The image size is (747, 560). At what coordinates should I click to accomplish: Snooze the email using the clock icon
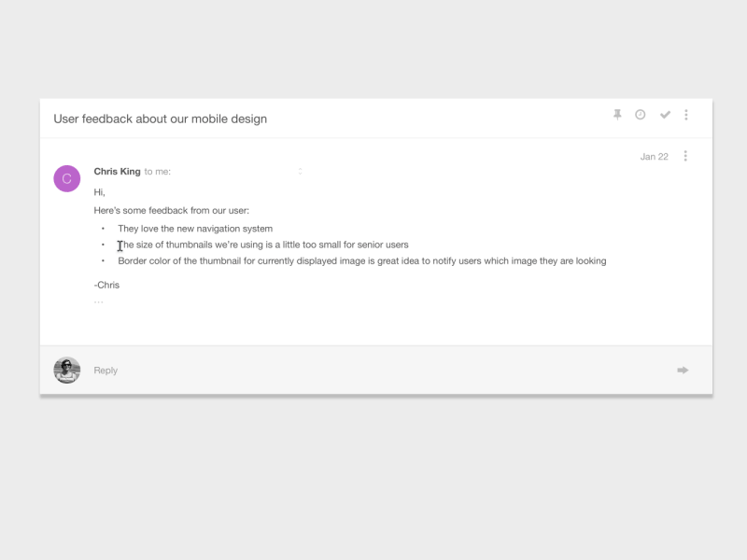(641, 114)
